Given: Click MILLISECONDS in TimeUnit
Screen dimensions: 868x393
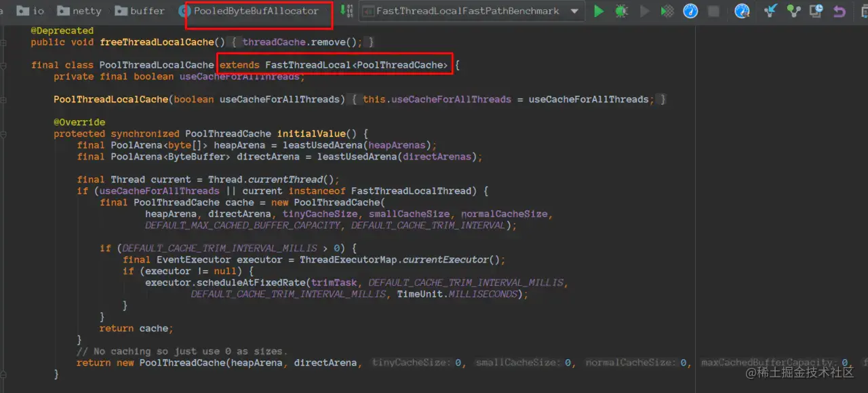Looking at the screenshot, I should pos(482,294).
